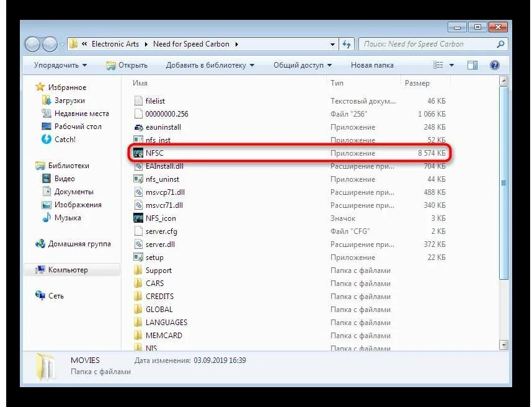Viewport: 532px width, 407px height.
Task: Click the server.dll file icon
Action: pyautogui.click(x=138, y=244)
